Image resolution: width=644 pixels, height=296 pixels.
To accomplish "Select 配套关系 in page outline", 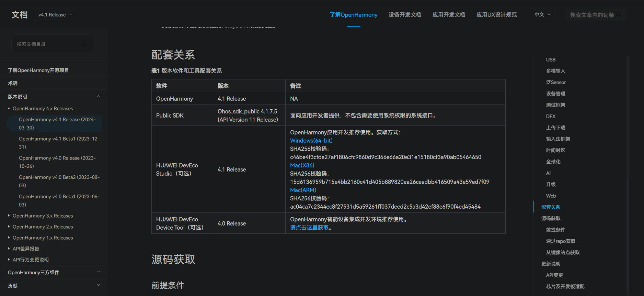I will (x=551, y=207).
